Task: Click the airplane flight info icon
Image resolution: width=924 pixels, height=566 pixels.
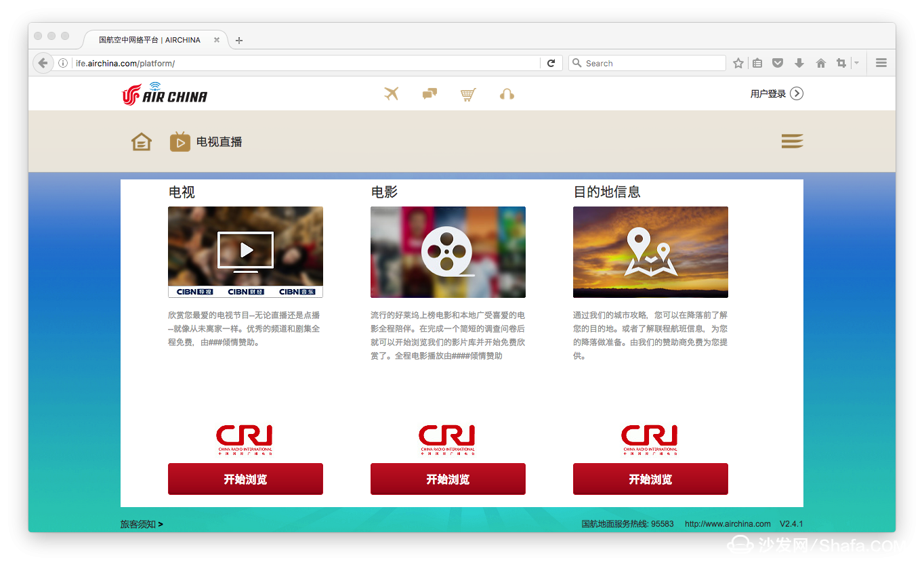Action: (391, 93)
